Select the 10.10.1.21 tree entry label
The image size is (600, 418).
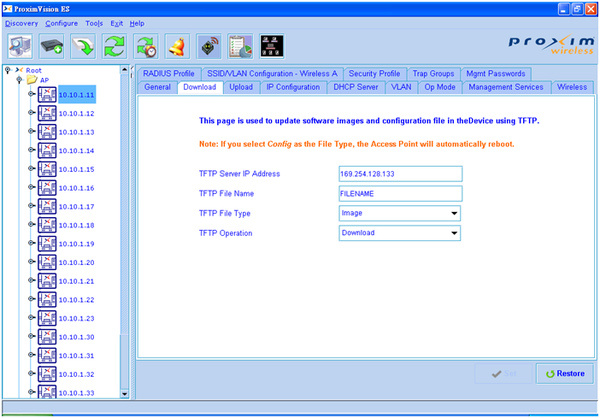pos(77,281)
